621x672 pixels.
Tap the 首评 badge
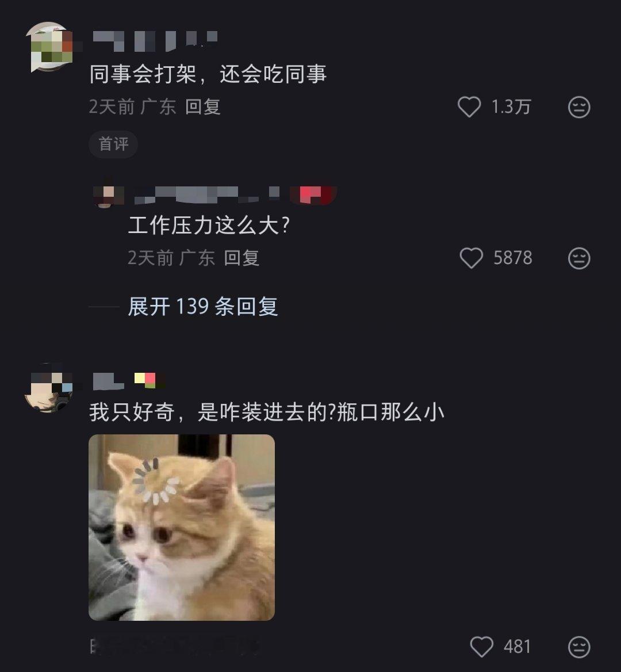(113, 144)
